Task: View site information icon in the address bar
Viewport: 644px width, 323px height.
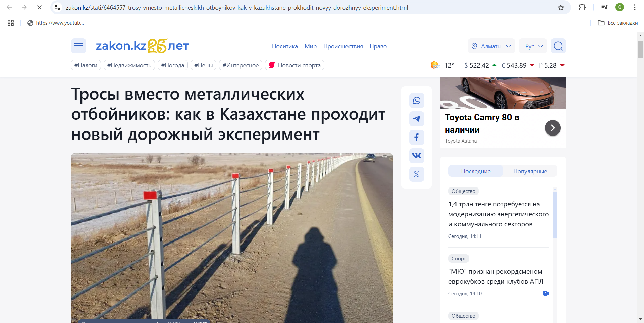Action: click(x=57, y=7)
